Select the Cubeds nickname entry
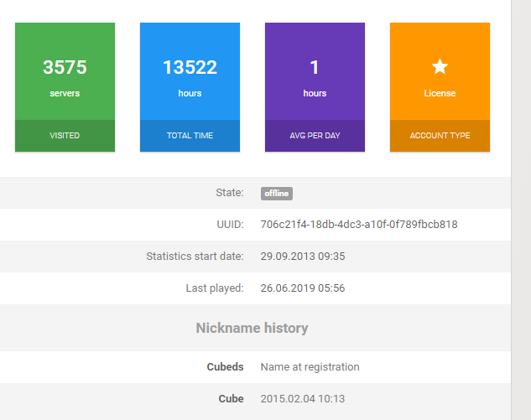 click(225, 367)
